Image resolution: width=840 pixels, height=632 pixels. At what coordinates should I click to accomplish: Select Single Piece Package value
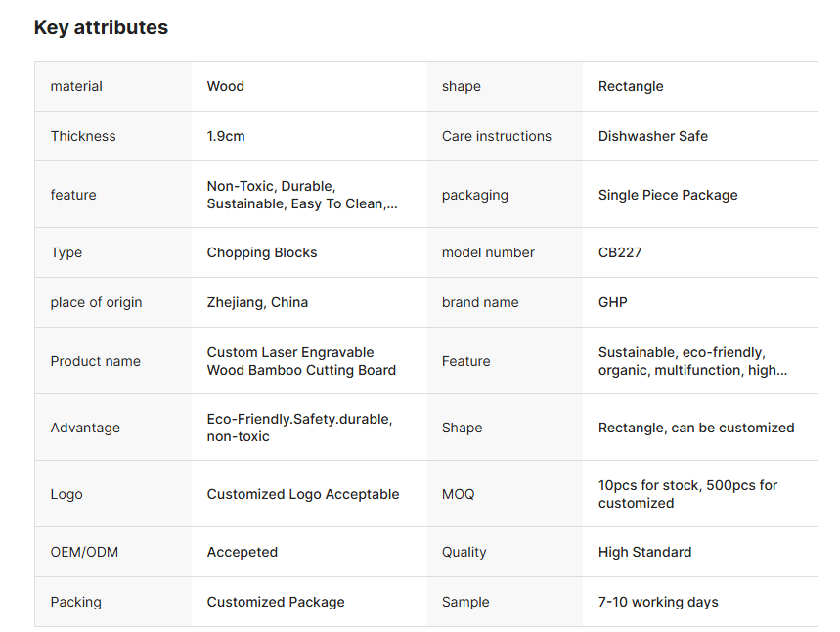point(668,195)
